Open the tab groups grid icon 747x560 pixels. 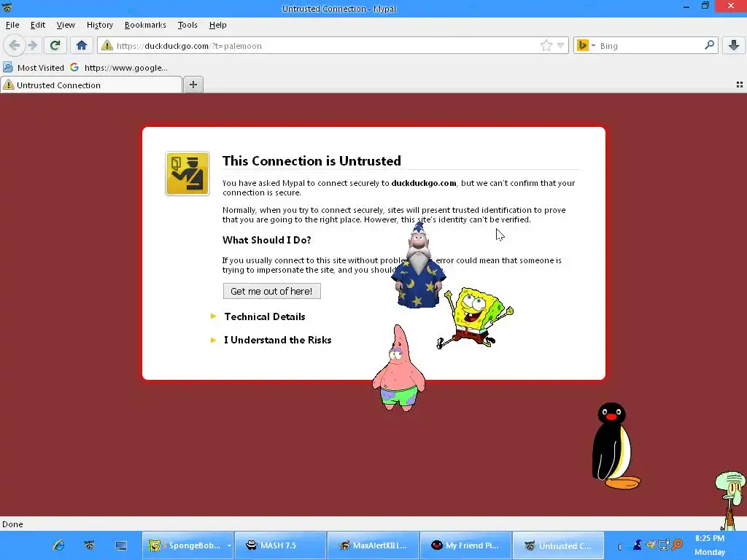[740, 85]
